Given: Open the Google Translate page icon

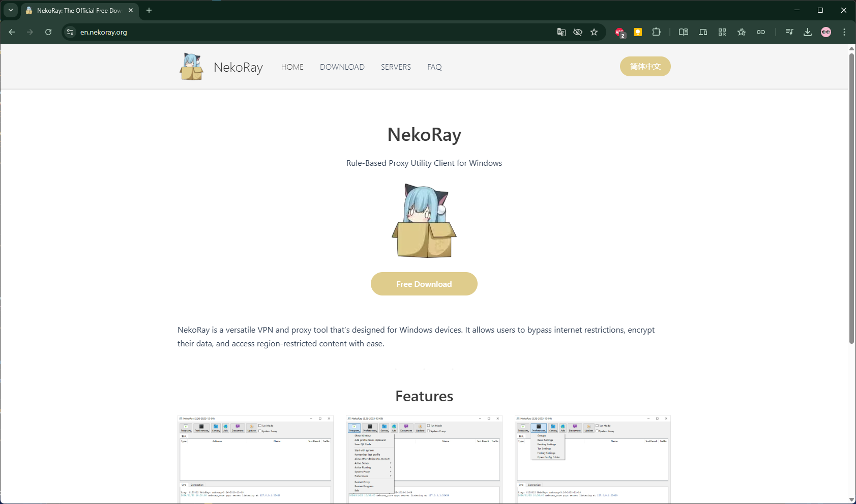Looking at the screenshot, I should coord(562,32).
